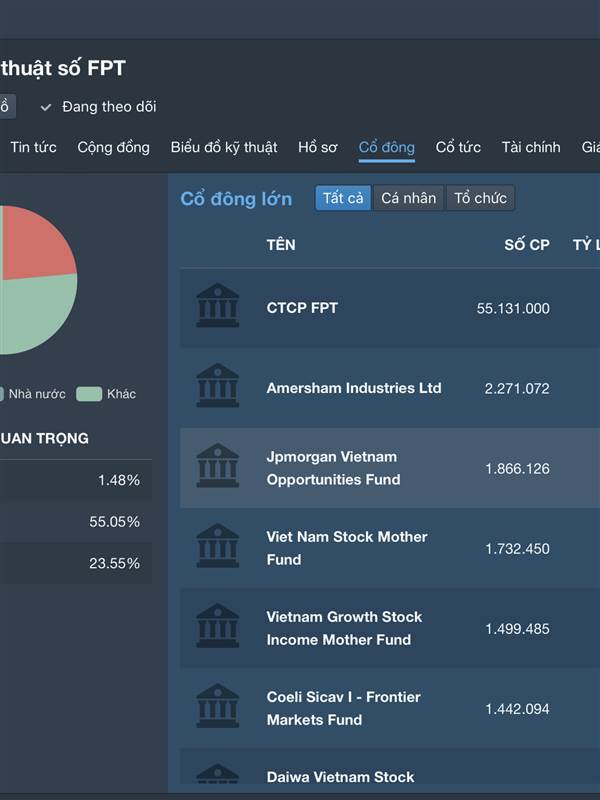This screenshot has height=800, width=600.
Task: Click the share count 1.866.126
Action: click(517, 469)
